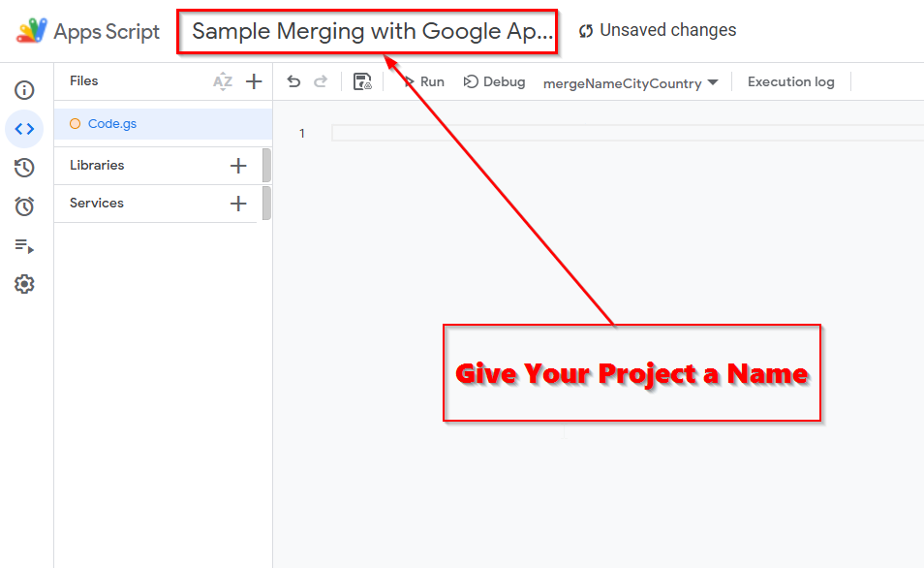Screen dimensions: 924x568
Task: Click the Apps Script product name
Action: click(x=107, y=31)
